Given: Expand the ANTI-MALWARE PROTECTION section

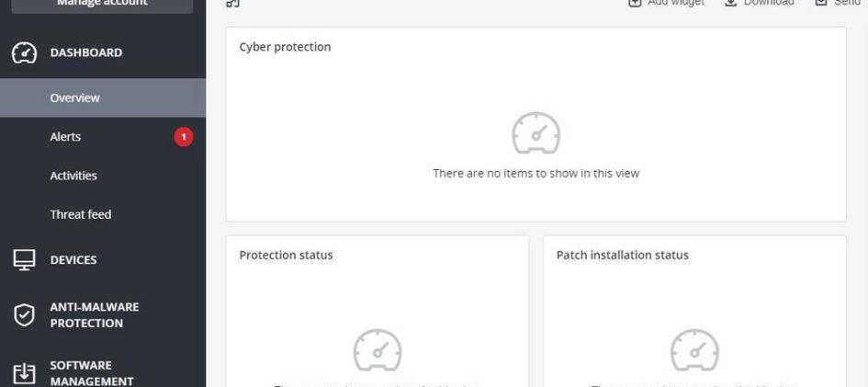Looking at the screenshot, I should tap(95, 315).
